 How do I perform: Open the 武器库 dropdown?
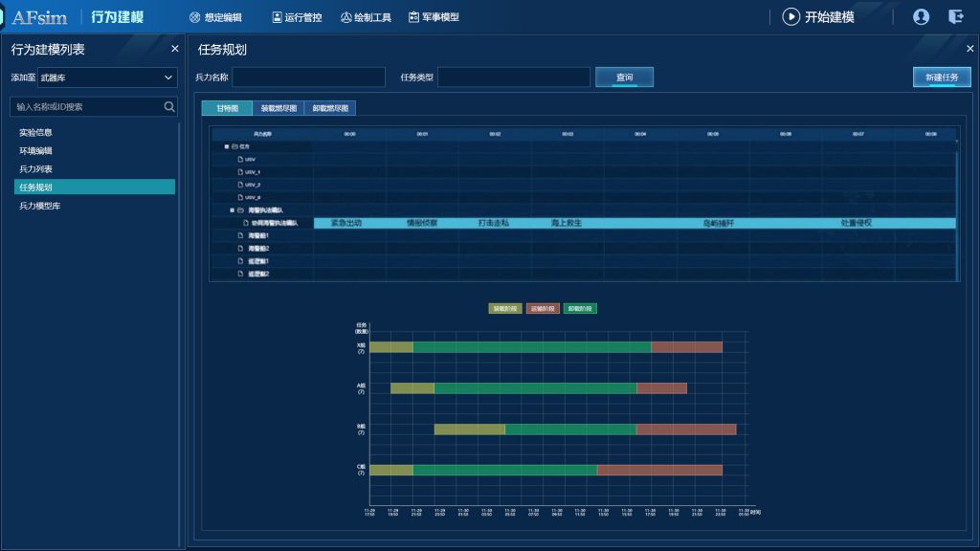coord(106,77)
